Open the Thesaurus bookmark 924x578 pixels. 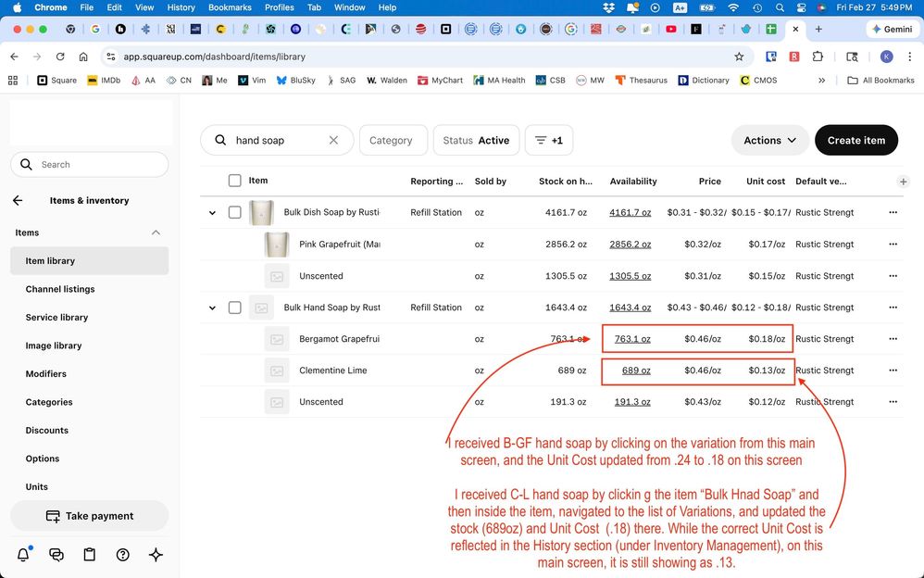pos(641,81)
